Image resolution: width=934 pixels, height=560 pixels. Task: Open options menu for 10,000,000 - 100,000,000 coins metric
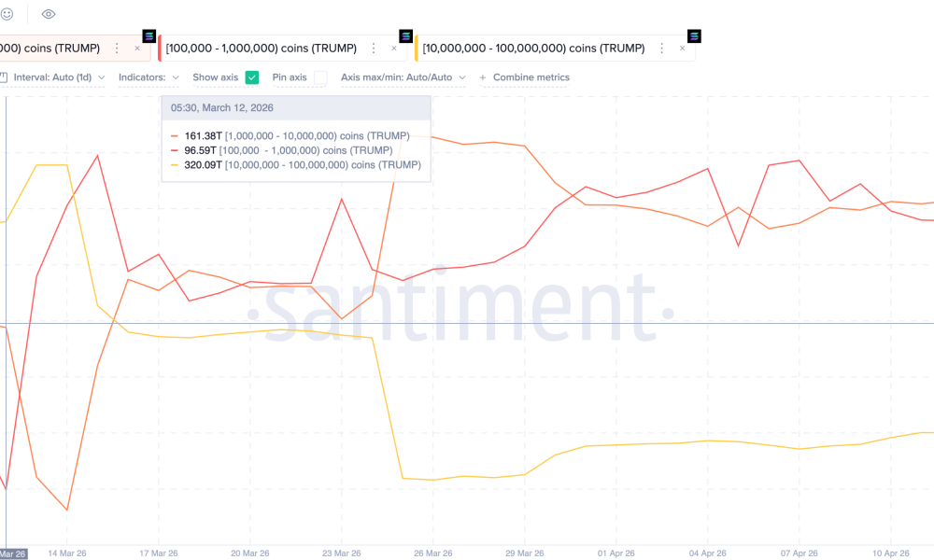pos(665,49)
